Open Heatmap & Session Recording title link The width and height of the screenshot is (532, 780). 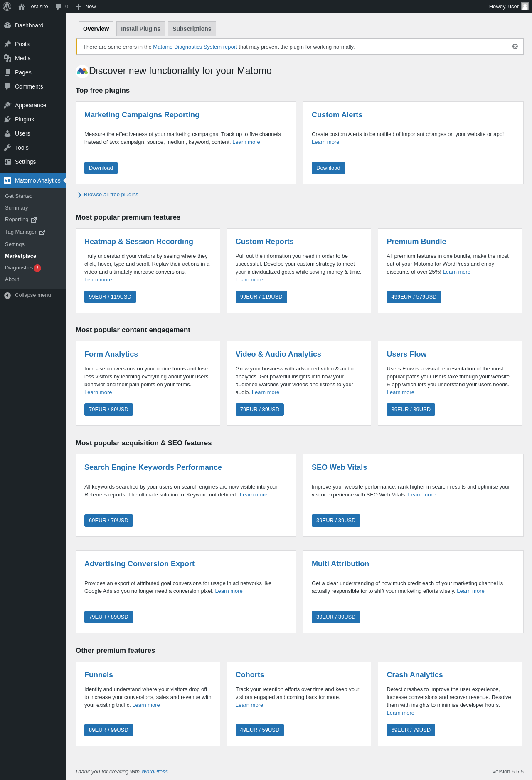(x=139, y=242)
